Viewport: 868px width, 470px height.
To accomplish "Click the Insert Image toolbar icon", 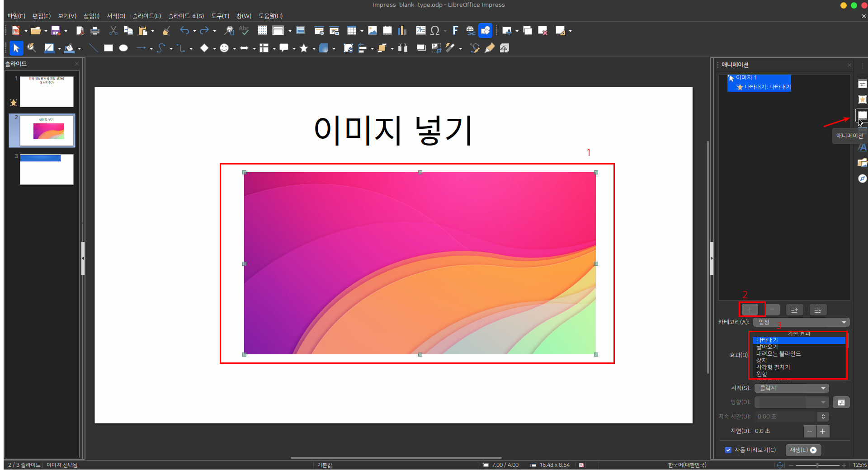I will click(373, 31).
